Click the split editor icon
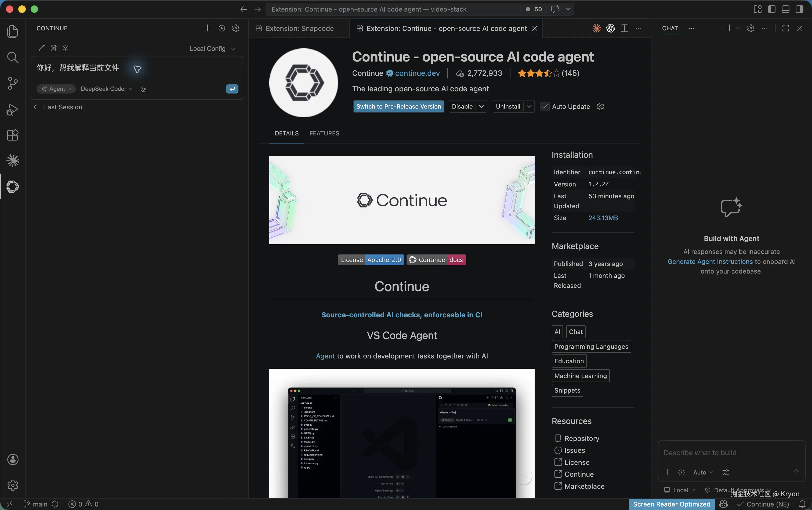 (624, 28)
